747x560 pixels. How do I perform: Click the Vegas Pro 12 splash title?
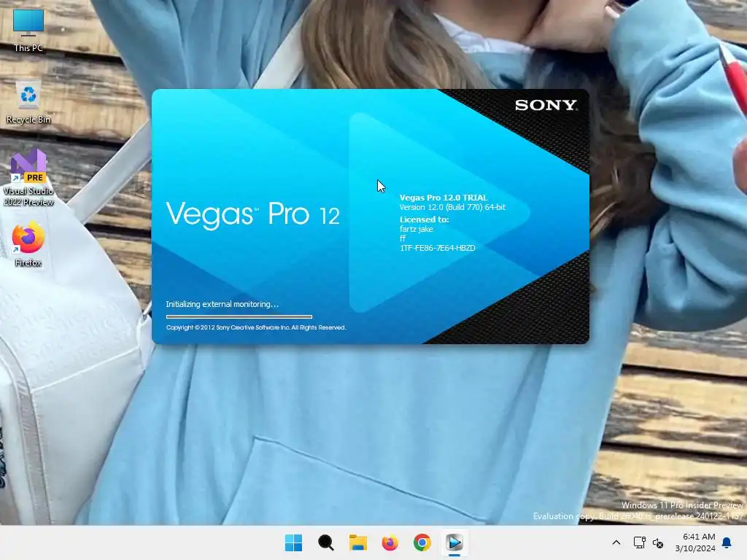click(x=252, y=215)
